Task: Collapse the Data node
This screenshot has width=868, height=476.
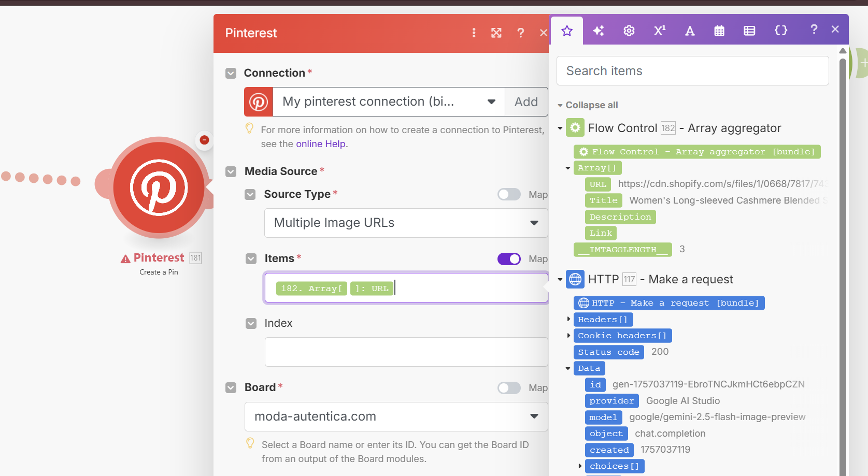Action: (x=568, y=368)
